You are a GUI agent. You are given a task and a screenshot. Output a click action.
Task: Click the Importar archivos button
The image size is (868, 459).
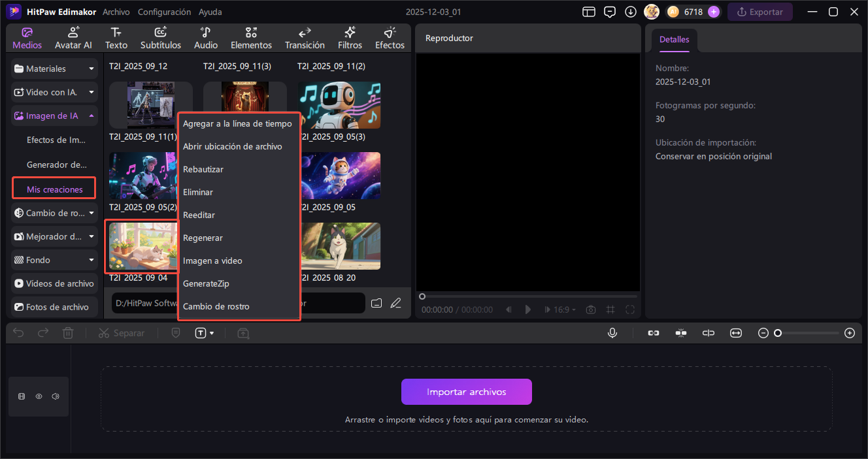pyautogui.click(x=466, y=392)
